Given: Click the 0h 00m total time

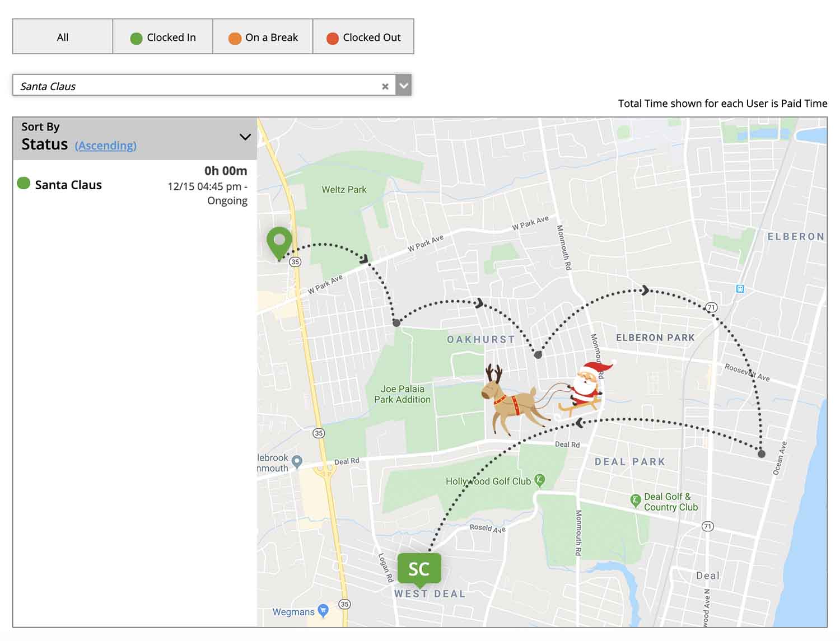Looking at the screenshot, I should [226, 171].
